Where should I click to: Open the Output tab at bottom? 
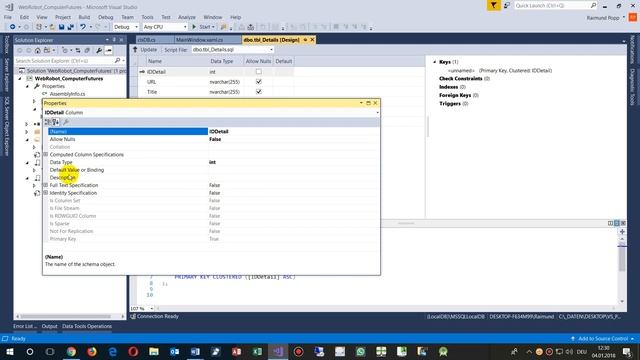(x=49, y=326)
